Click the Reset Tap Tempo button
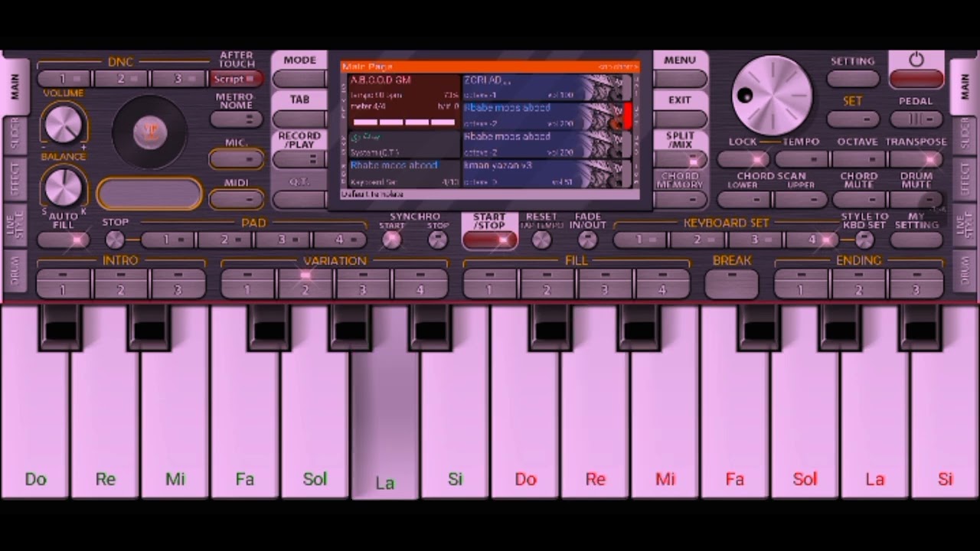Image resolution: width=980 pixels, height=551 pixels. click(541, 240)
